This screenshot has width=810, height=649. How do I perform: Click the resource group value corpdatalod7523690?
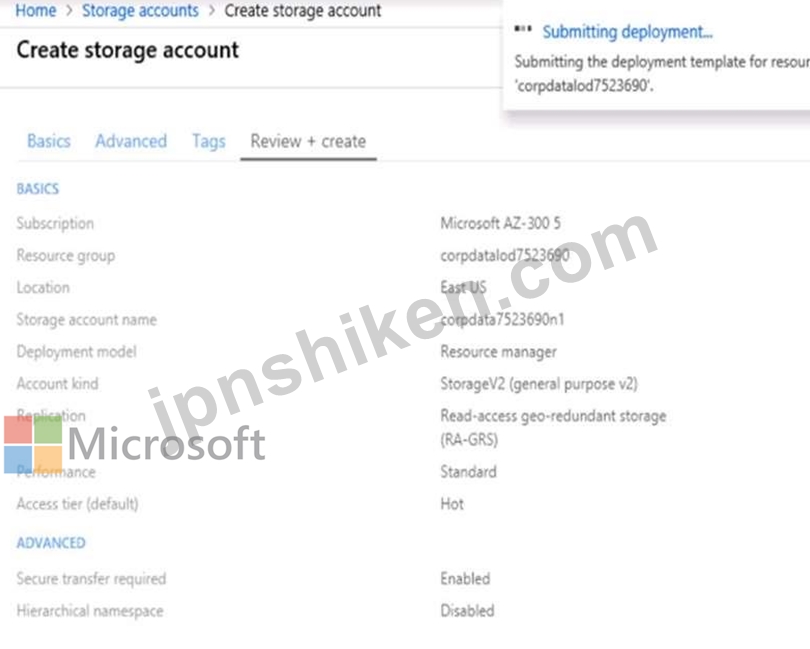505,256
